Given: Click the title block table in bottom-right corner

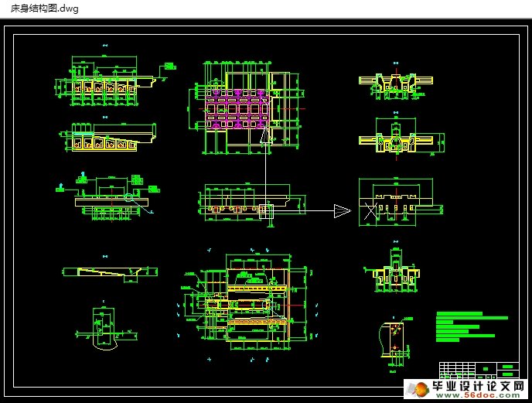Looking at the screenshot, I should 479,369.
